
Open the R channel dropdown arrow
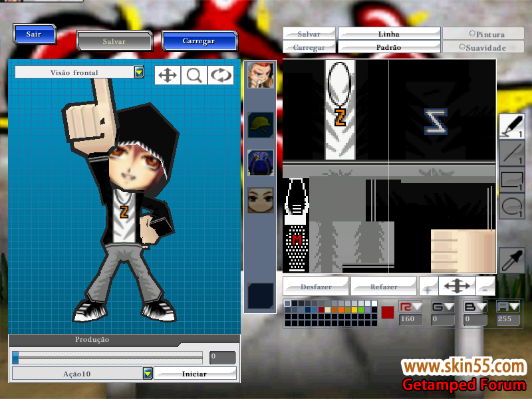[417, 307]
